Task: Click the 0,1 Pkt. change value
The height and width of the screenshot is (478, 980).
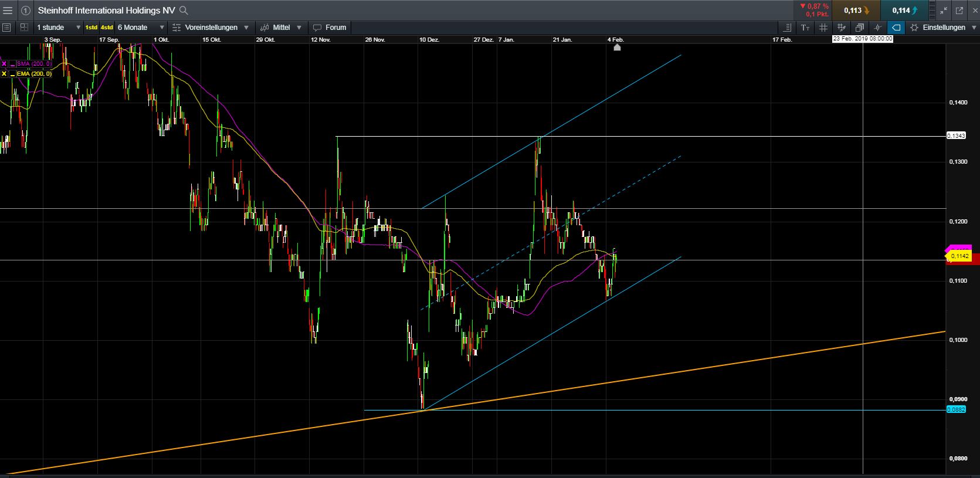Action: click(817, 14)
